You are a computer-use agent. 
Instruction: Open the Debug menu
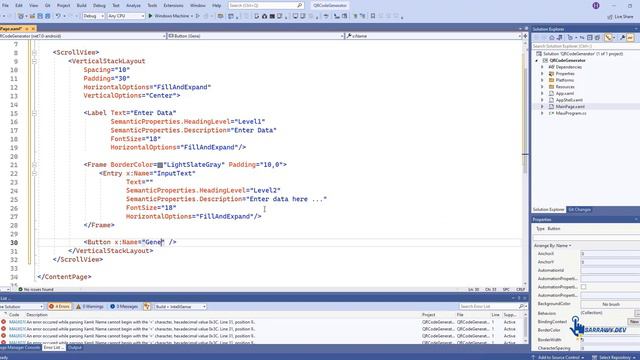click(x=99, y=6)
